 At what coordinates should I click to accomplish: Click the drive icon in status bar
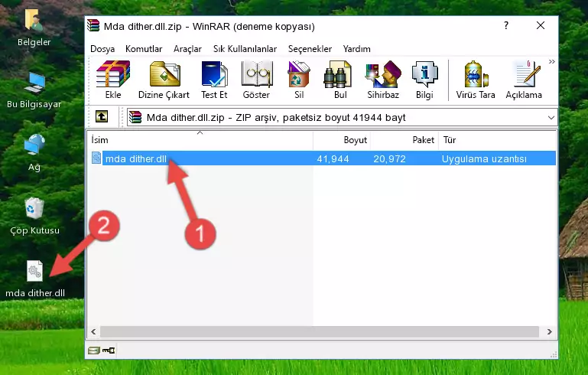coord(93,351)
